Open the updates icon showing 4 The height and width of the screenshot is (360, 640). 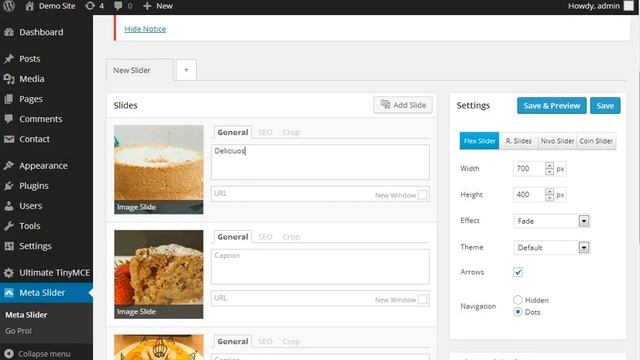[x=90, y=6]
